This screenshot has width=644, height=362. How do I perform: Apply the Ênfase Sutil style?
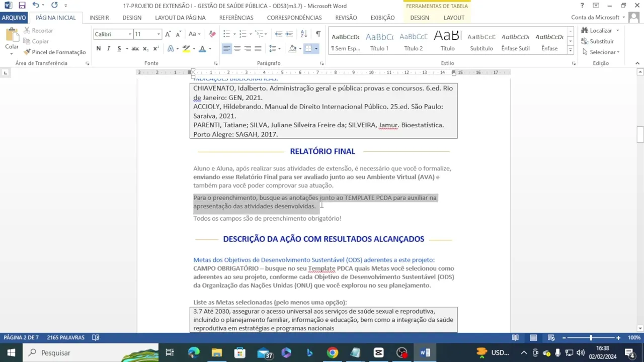[515, 42]
